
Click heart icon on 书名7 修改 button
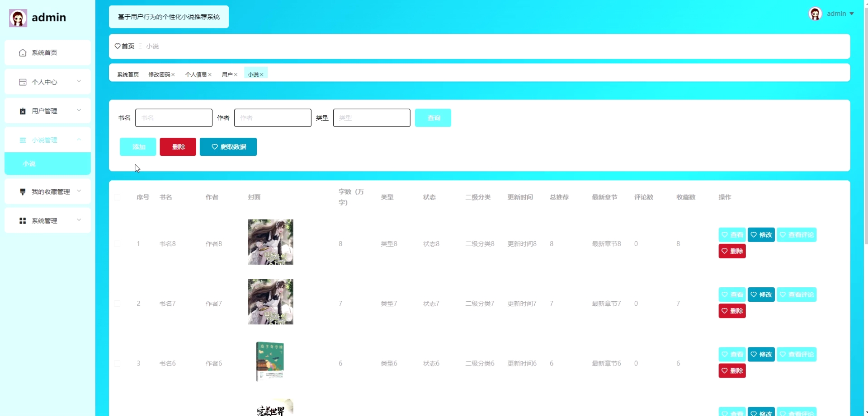tap(754, 294)
